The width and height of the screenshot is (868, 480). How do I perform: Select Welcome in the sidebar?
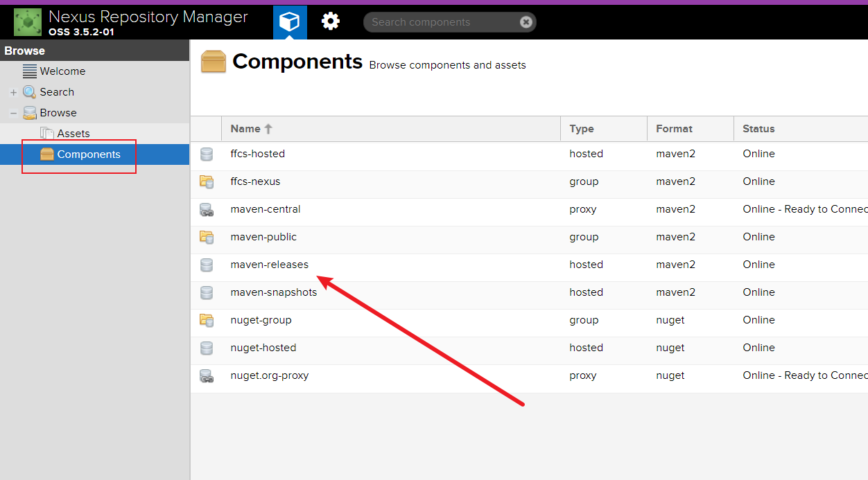coord(62,71)
